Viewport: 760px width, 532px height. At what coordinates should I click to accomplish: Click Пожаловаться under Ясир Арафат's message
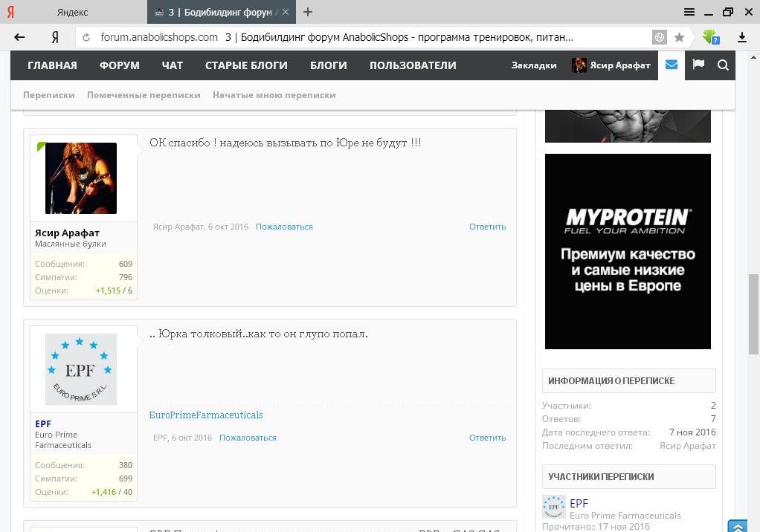coord(284,227)
